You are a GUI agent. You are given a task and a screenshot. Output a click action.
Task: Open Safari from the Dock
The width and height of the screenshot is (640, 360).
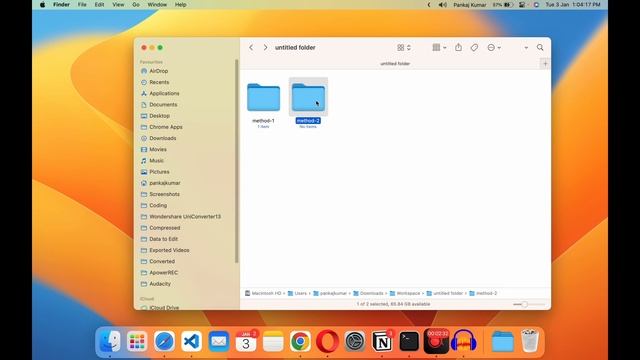tap(164, 341)
